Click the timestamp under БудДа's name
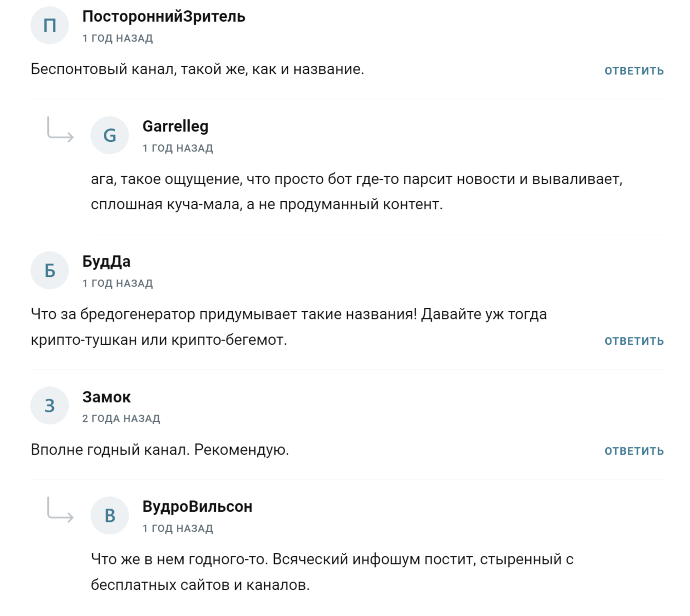The height and width of the screenshot is (616, 690). (118, 284)
